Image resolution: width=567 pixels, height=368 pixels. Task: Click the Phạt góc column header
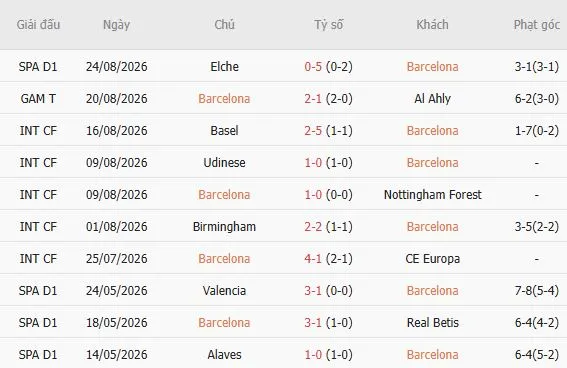pos(537,25)
